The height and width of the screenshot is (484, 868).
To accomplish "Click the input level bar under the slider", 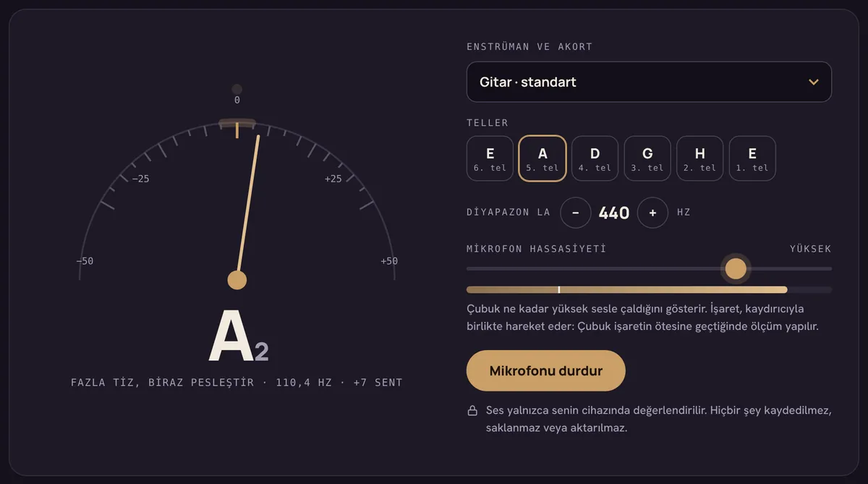I will click(649, 289).
